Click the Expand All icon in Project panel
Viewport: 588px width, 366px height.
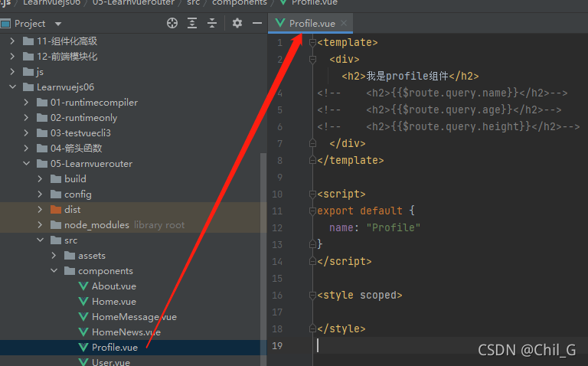[x=192, y=23]
